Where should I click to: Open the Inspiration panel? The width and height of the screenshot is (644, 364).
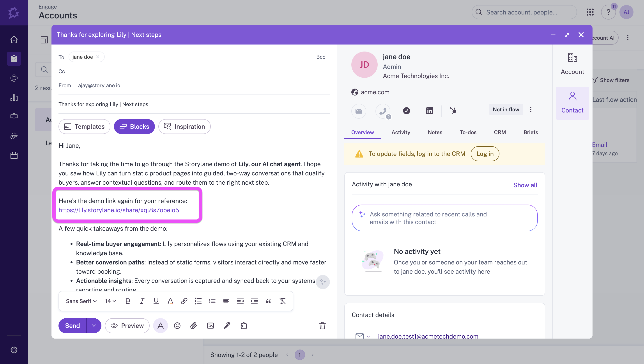coord(184,127)
